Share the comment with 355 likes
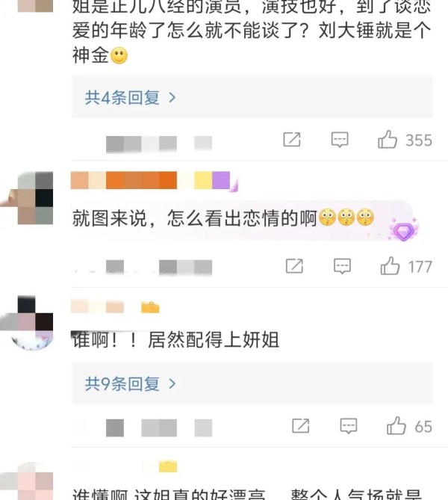 (x=292, y=139)
